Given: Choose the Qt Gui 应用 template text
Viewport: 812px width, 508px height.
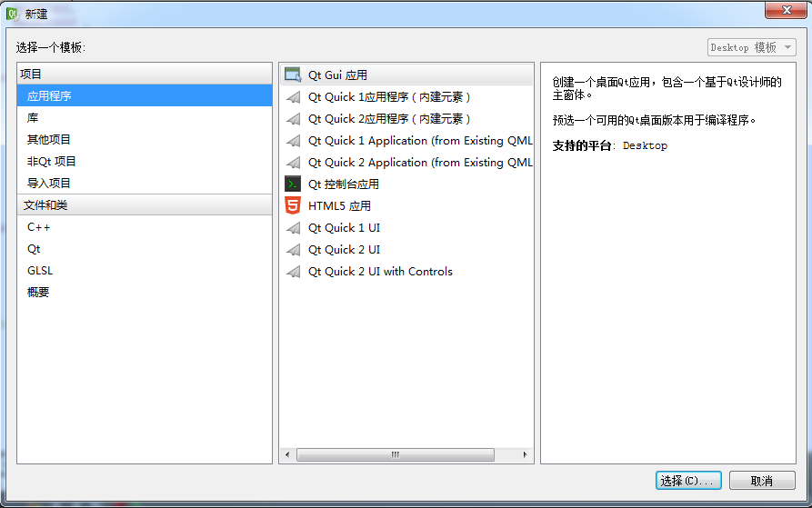Looking at the screenshot, I should 337,75.
